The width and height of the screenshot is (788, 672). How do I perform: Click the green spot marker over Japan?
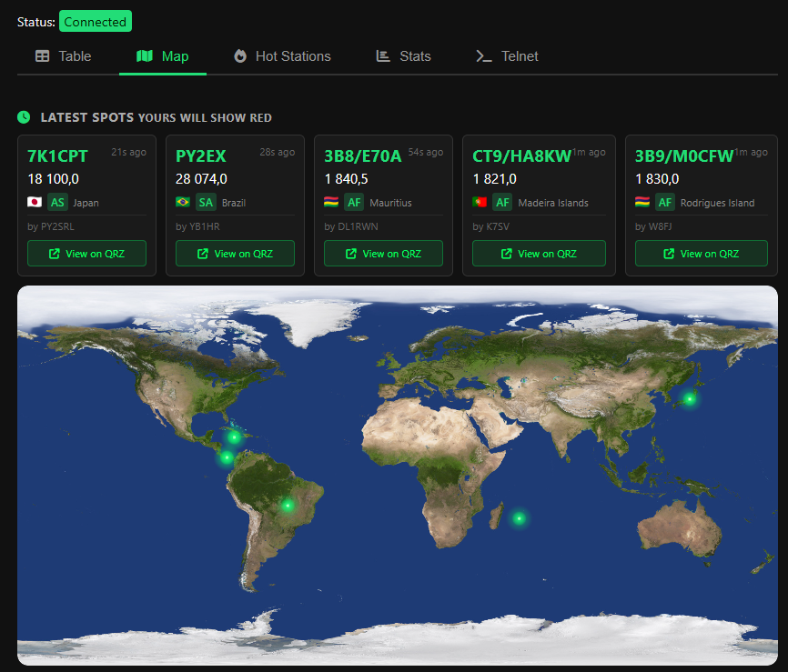[690, 398]
